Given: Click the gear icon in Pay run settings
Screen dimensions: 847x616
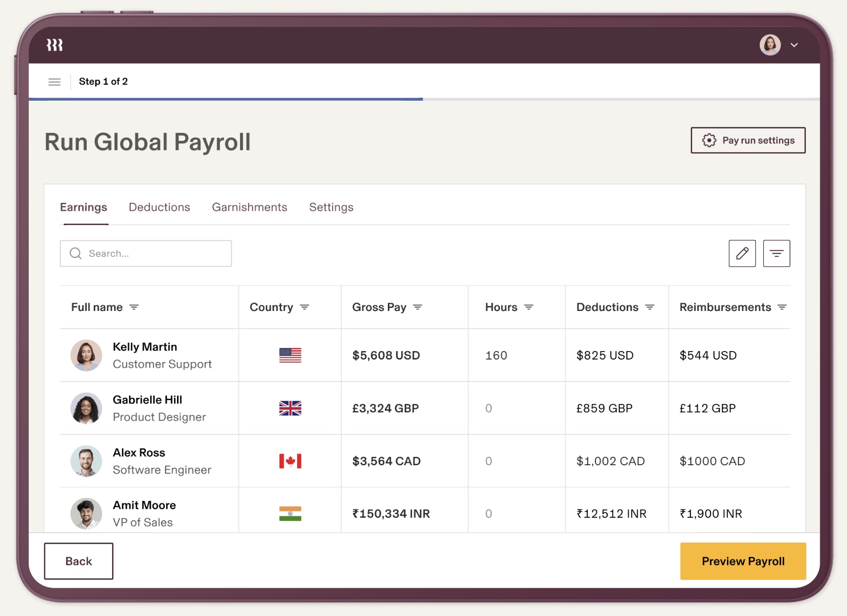Looking at the screenshot, I should [709, 140].
